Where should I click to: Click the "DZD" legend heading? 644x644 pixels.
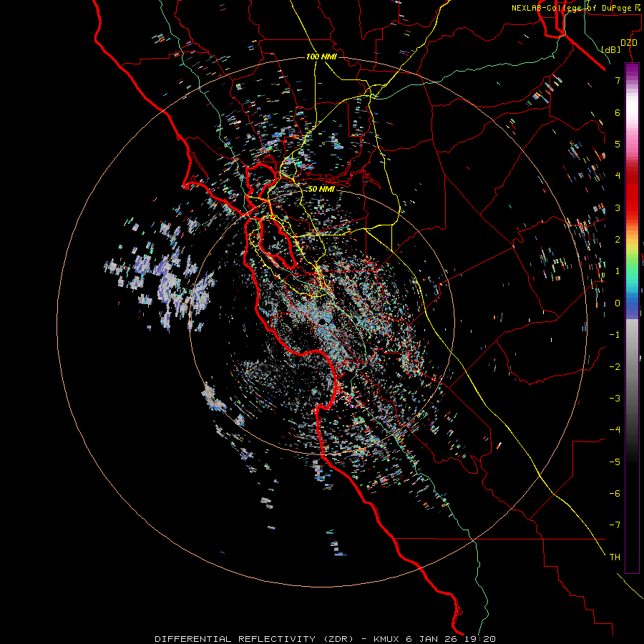pos(629,43)
